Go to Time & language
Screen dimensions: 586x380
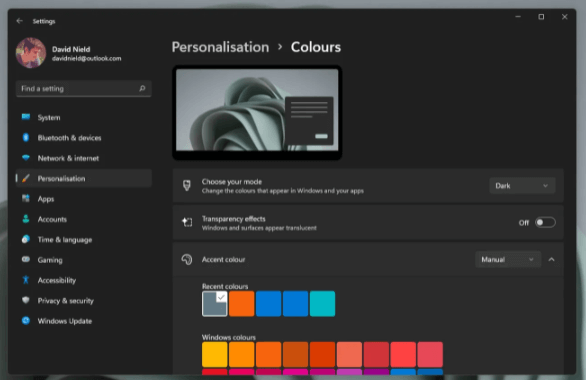point(84,240)
